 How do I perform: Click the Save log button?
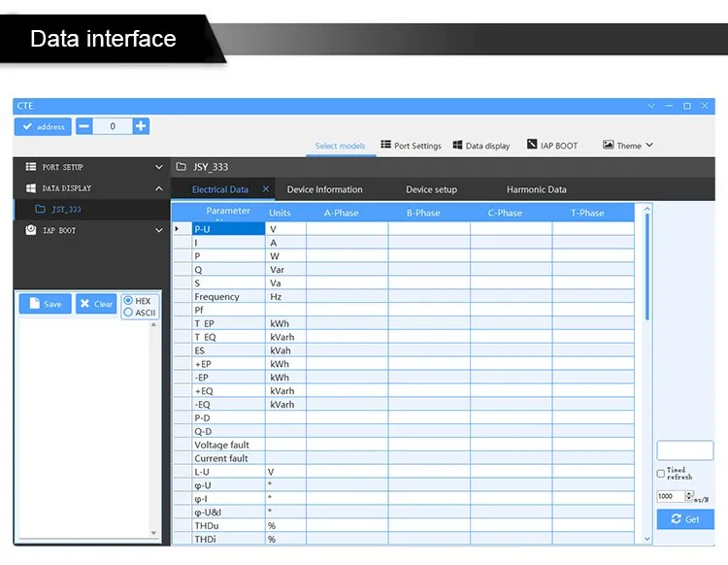coord(45,304)
